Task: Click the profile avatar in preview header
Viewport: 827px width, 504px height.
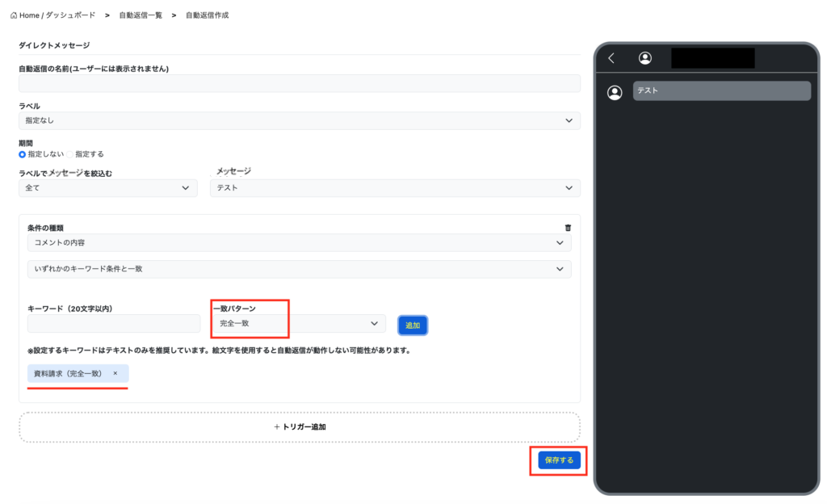Action: point(644,58)
